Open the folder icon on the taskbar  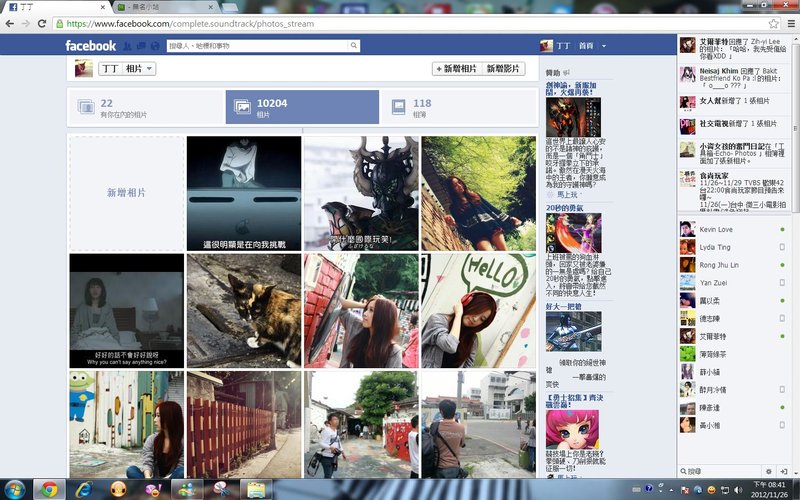(256, 490)
